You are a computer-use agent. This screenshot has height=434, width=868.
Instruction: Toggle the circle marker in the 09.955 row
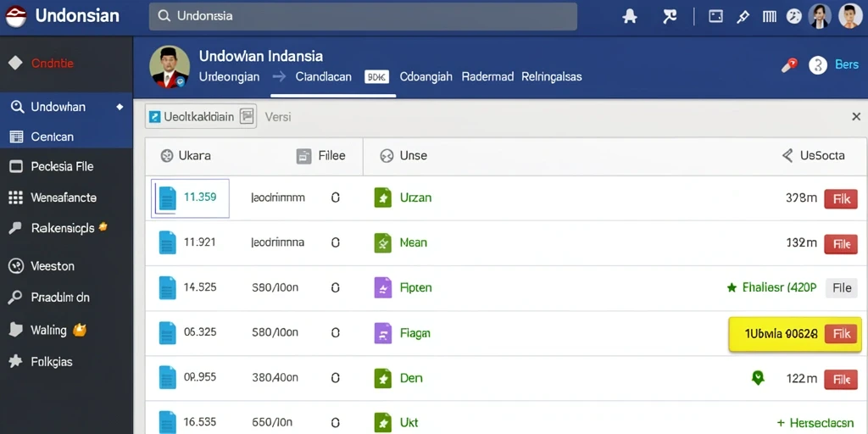pyautogui.click(x=335, y=378)
